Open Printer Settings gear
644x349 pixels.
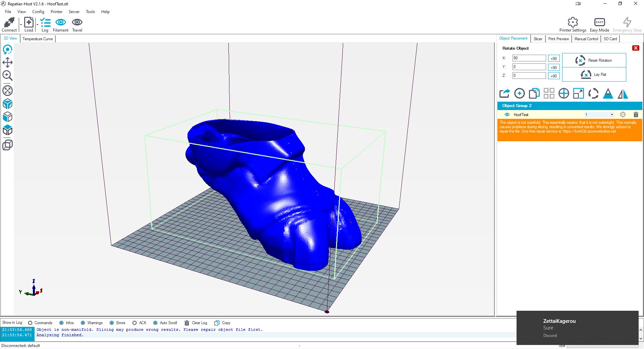tap(573, 22)
